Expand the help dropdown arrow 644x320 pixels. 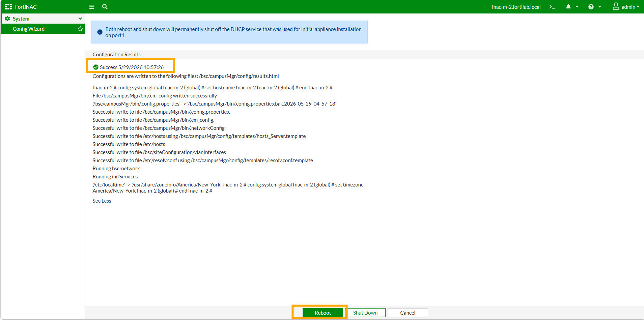[600, 7]
